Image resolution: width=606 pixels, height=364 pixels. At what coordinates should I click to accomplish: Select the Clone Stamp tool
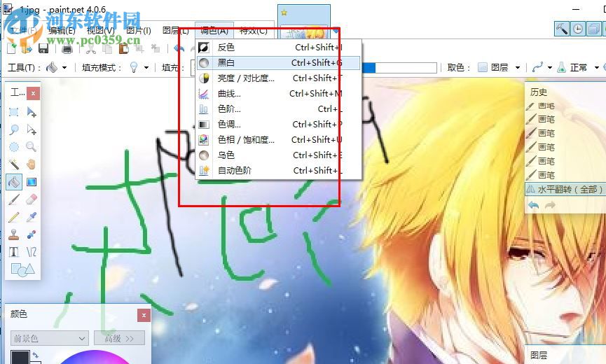[14, 234]
